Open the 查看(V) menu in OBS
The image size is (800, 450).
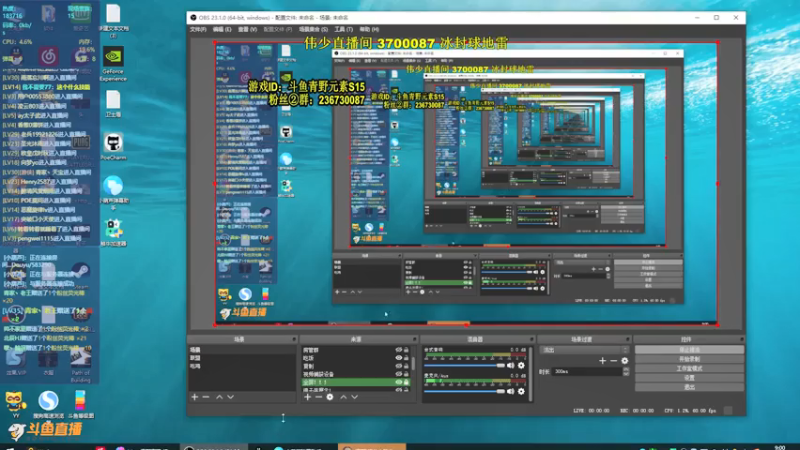coord(247,30)
